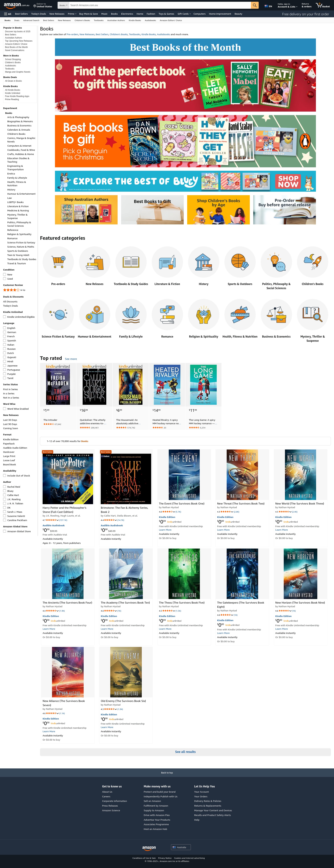Open Politics, Philosophy & Social Sciences icon
This screenshot has width=334, height=868.
(x=276, y=262)
